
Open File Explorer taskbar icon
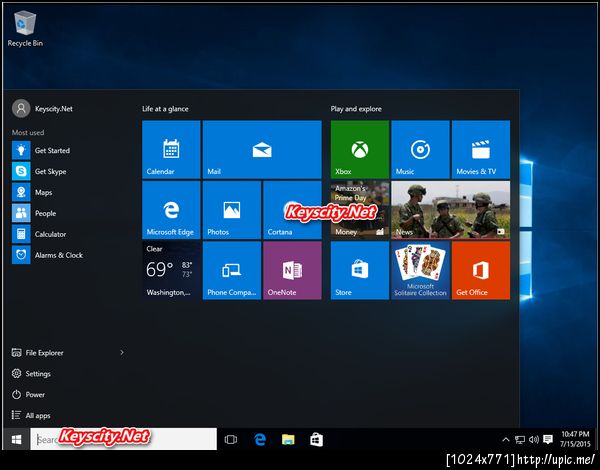(288, 439)
